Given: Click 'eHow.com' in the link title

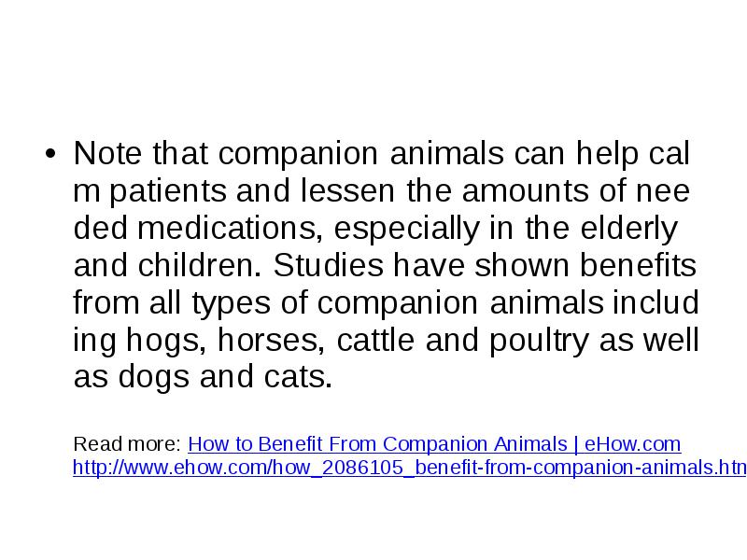Looking at the screenshot, I should coord(633,444).
